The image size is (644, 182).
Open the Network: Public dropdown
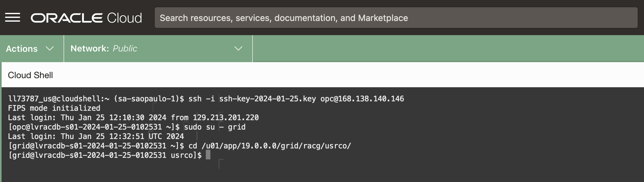[157, 49]
